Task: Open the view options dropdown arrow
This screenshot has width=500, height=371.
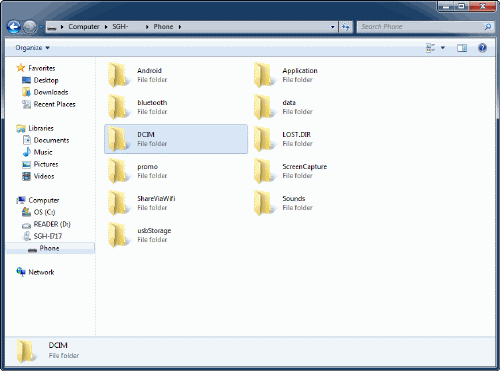Action: pos(443,48)
